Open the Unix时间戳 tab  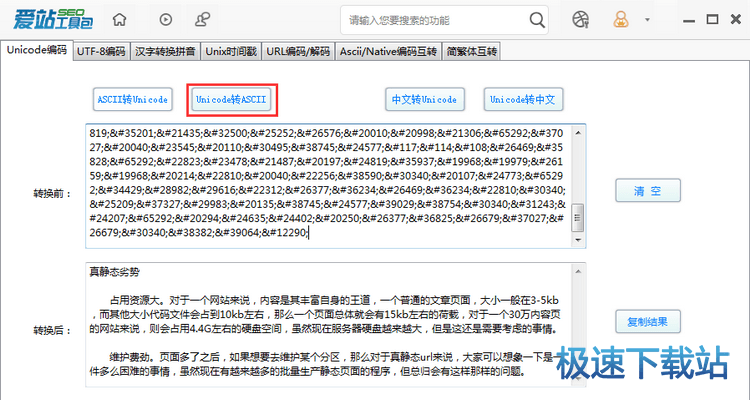[231, 52]
